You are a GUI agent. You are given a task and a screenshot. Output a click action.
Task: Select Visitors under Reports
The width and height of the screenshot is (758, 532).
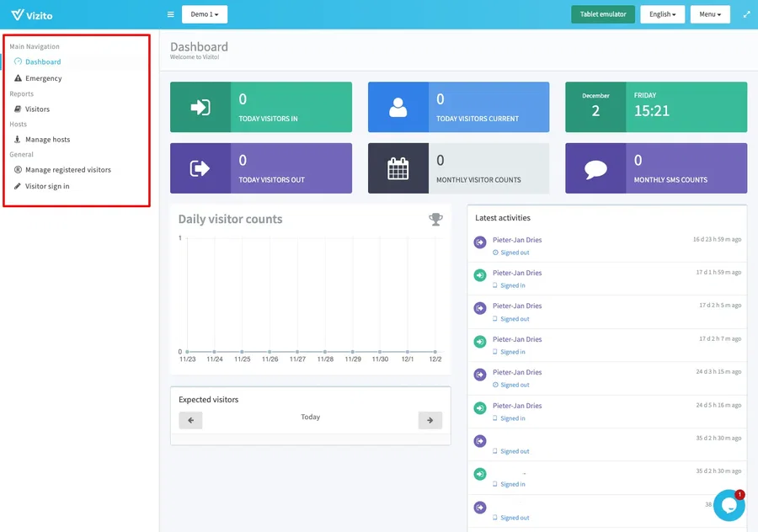(x=35, y=109)
